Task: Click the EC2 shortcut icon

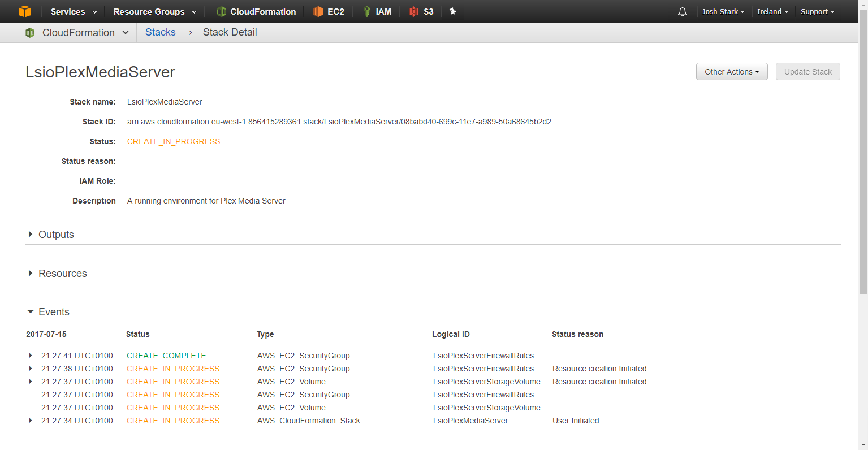Action: 318,11
